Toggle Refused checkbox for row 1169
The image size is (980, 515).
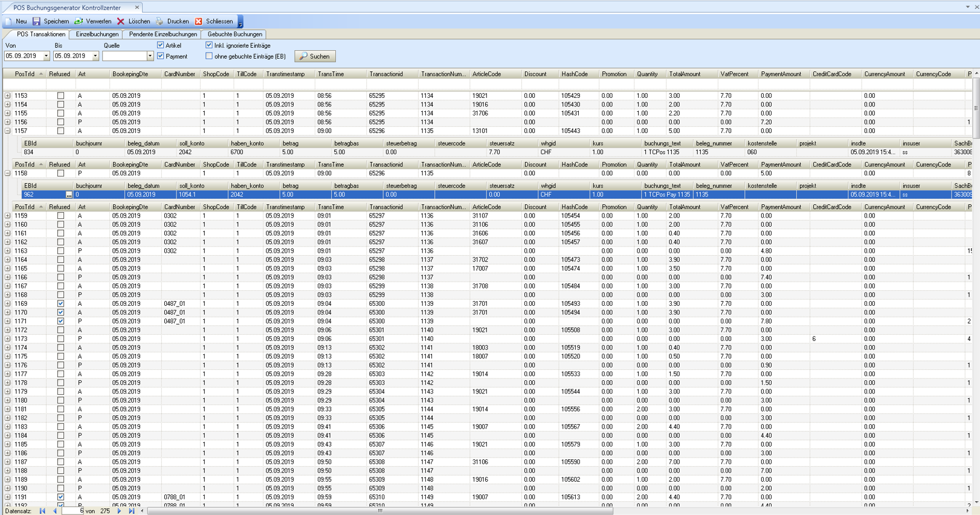coord(60,303)
